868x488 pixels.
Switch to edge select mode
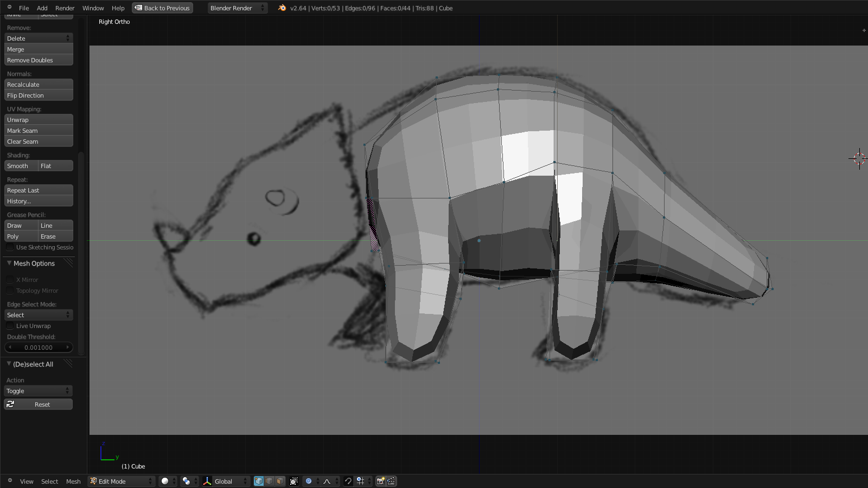click(270, 481)
